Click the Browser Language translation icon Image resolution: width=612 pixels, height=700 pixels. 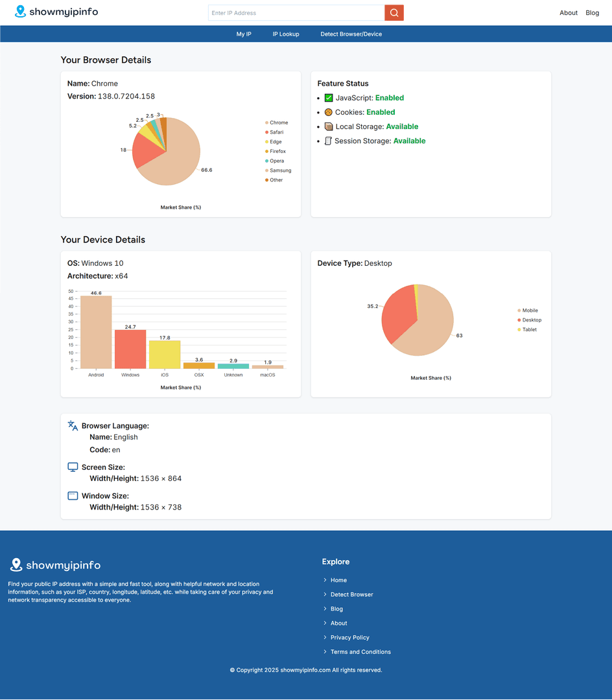pos(73,426)
